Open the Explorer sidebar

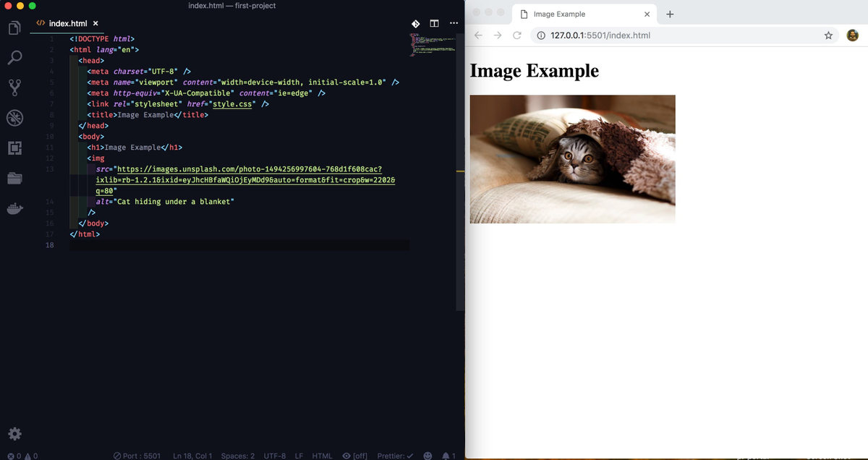click(x=15, y=27)
